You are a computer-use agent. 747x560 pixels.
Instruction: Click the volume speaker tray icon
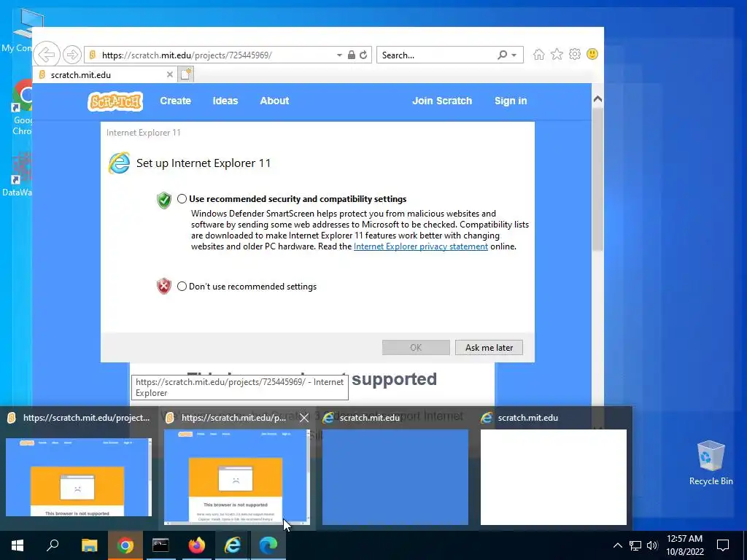(x=652, y=545)
